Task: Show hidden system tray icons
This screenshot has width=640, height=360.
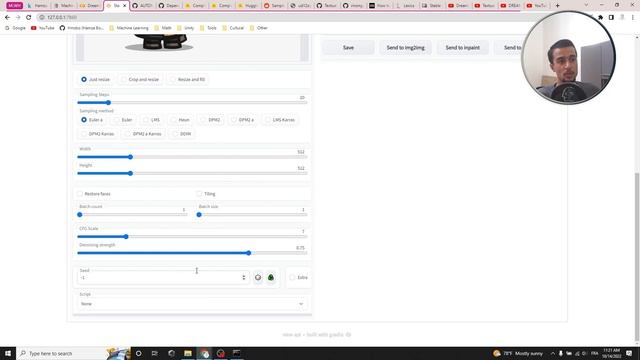Action: (x=553, y=353)
